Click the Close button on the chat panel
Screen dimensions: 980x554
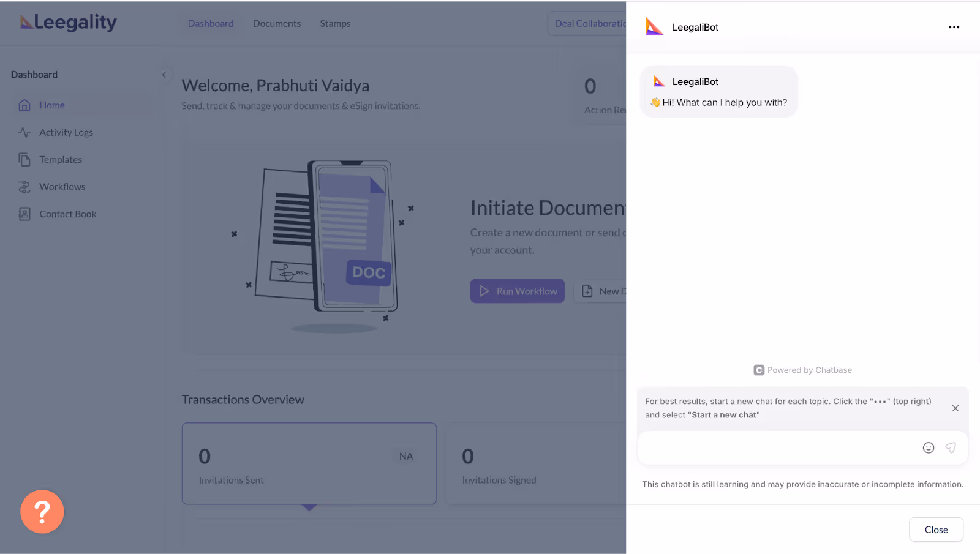936,530
